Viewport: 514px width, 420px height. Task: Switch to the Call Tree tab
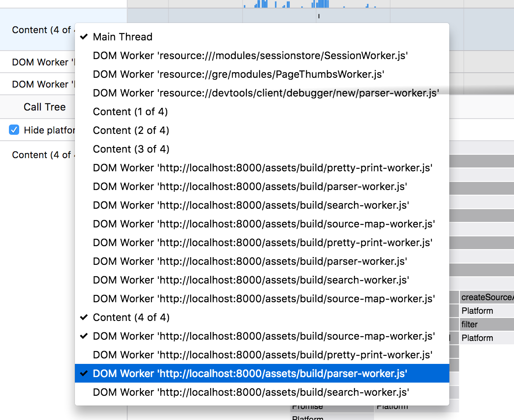tap(45, 107)
